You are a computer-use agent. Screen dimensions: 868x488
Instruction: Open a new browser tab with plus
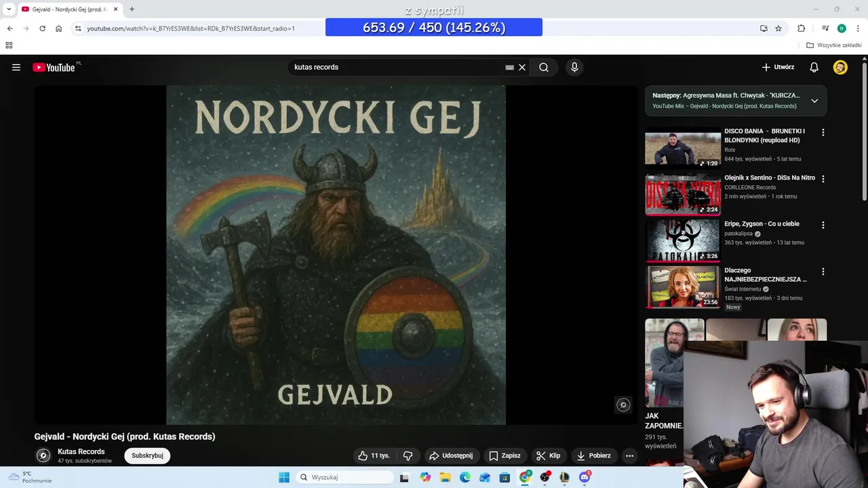[x=132, y=9]
